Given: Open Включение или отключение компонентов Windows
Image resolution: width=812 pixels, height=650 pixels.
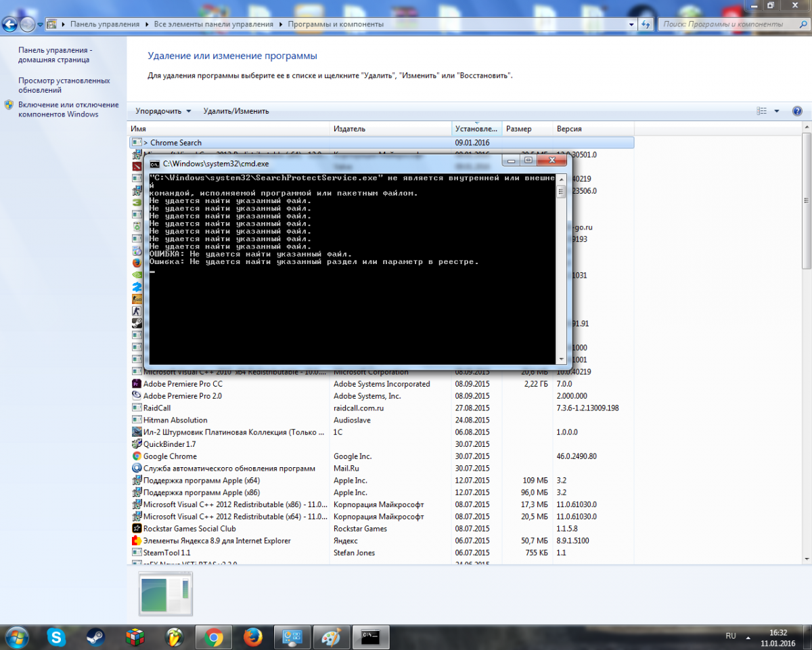Looking at the screenshot, I should (68, 109).
